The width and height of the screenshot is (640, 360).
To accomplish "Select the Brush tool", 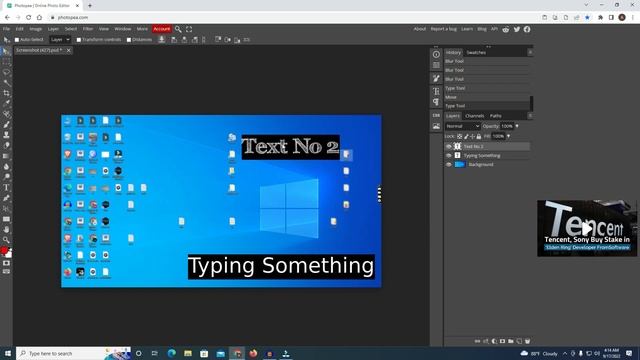I will 6,124.
